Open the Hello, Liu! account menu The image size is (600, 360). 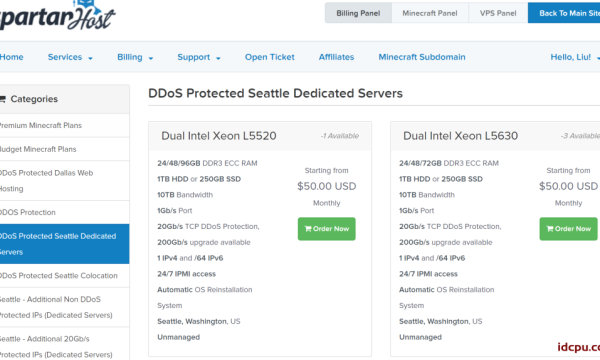(575, 57)
